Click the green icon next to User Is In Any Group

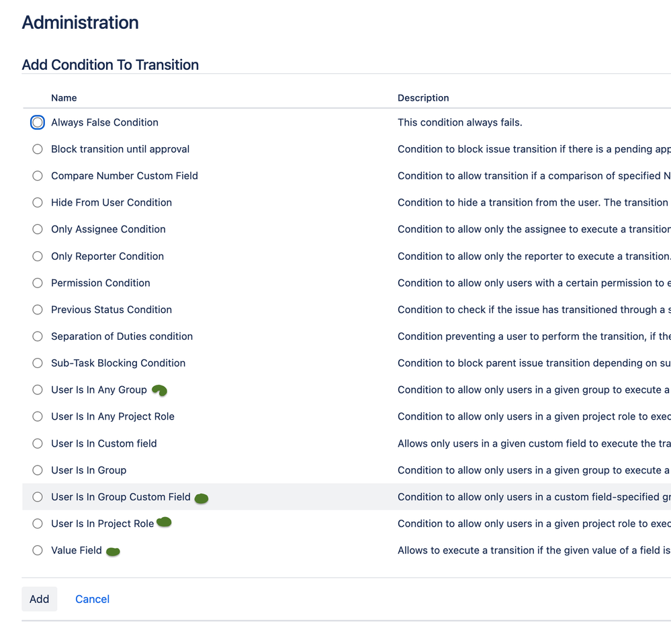click(x=159, y=389)
